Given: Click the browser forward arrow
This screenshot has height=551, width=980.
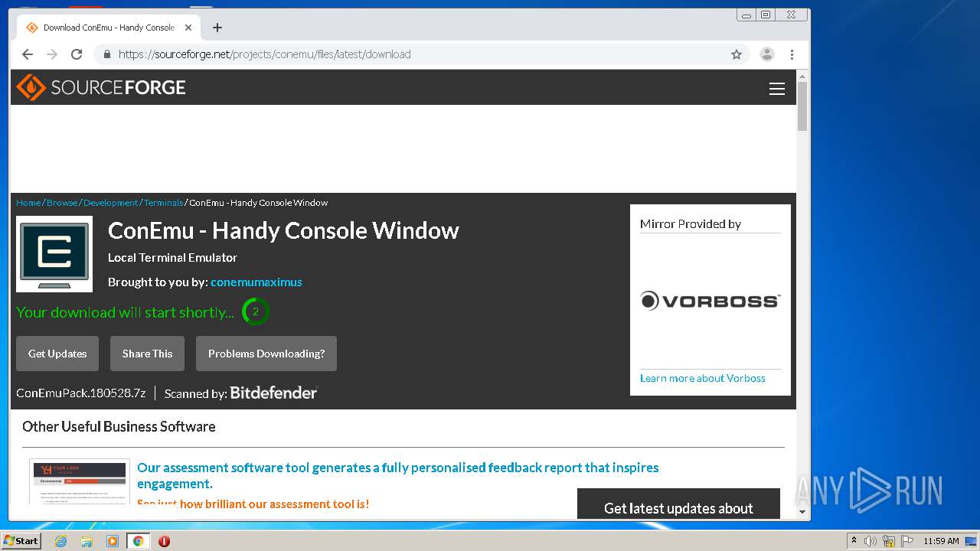Looking at the screenshot, I should coord(52,54).
